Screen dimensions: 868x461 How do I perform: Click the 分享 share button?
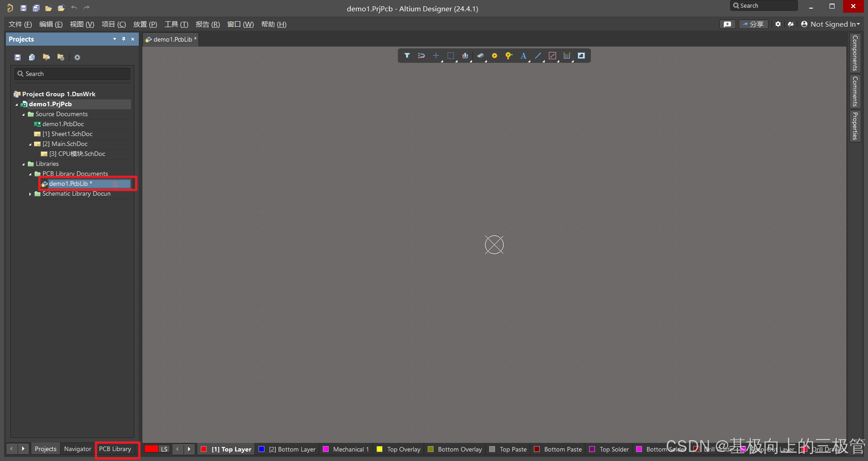point(753,24)
